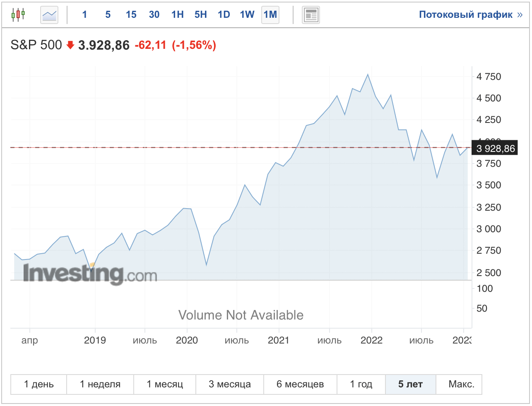532x406 pixels.
Task: Click the red down arrow beside S&P 500
Action: click(70, 45)
